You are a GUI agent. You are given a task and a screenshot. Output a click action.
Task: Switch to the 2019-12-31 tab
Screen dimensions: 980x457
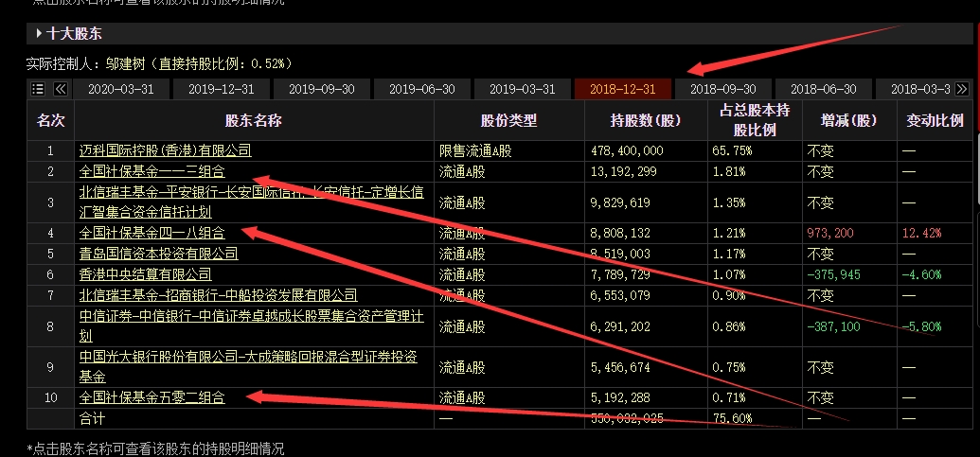coord(222,89)
